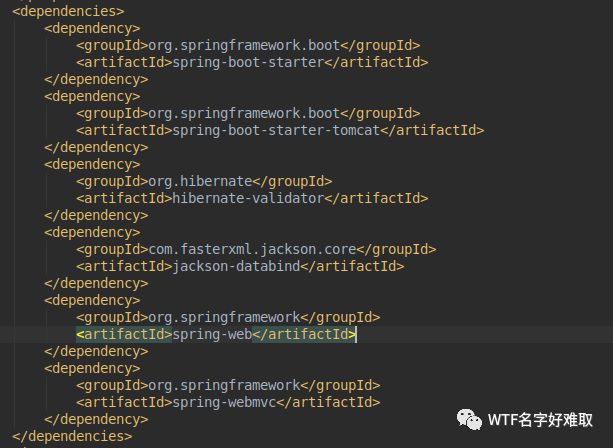Click the closing </dependencies> tag

click(72, 436)
